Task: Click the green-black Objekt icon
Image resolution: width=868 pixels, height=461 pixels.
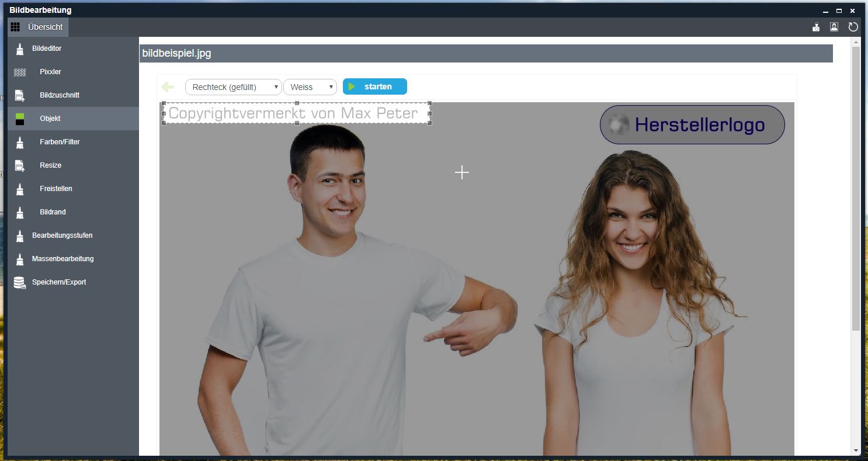Action: 20,119
